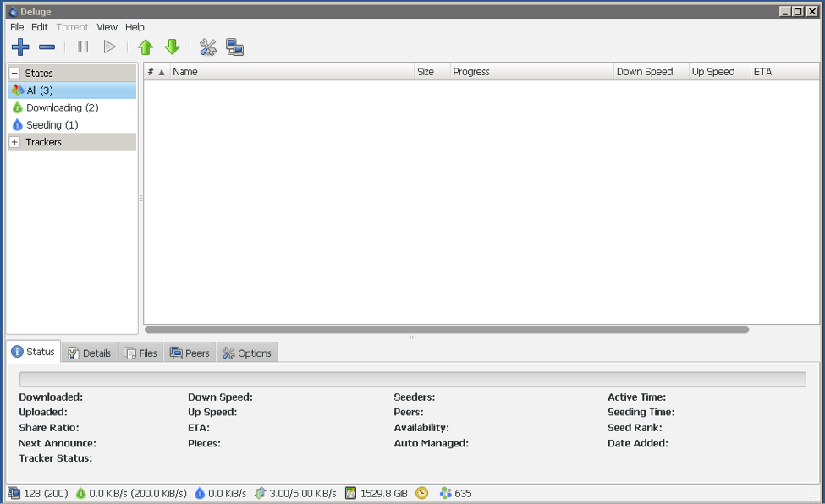Click the 3.00/5.00 KiB/s traffic text

click(x=303, y=494)
